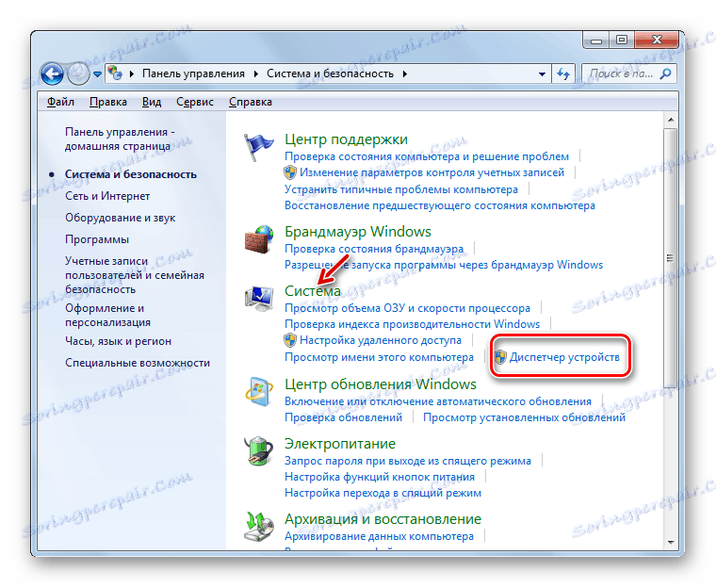716x588 pixels.
Task: Go to Панель управления домашняя страница
Action: tap(120, 139)
